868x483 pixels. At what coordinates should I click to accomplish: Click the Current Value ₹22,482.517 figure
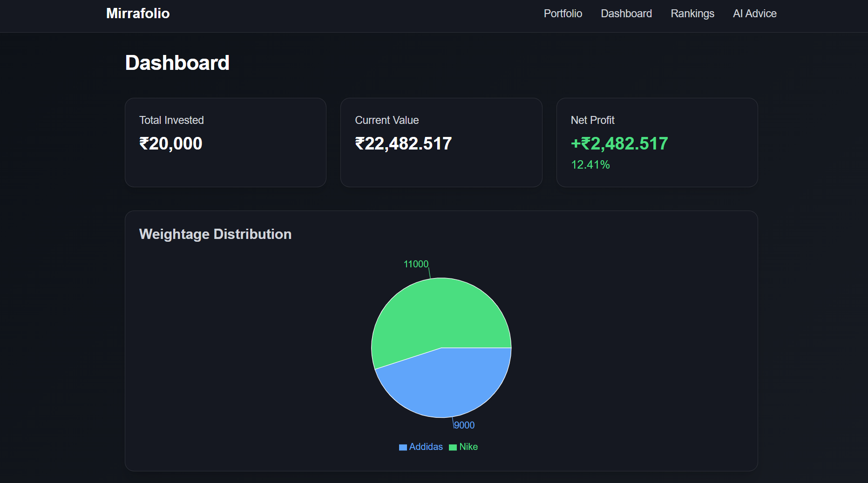[403, 143]
